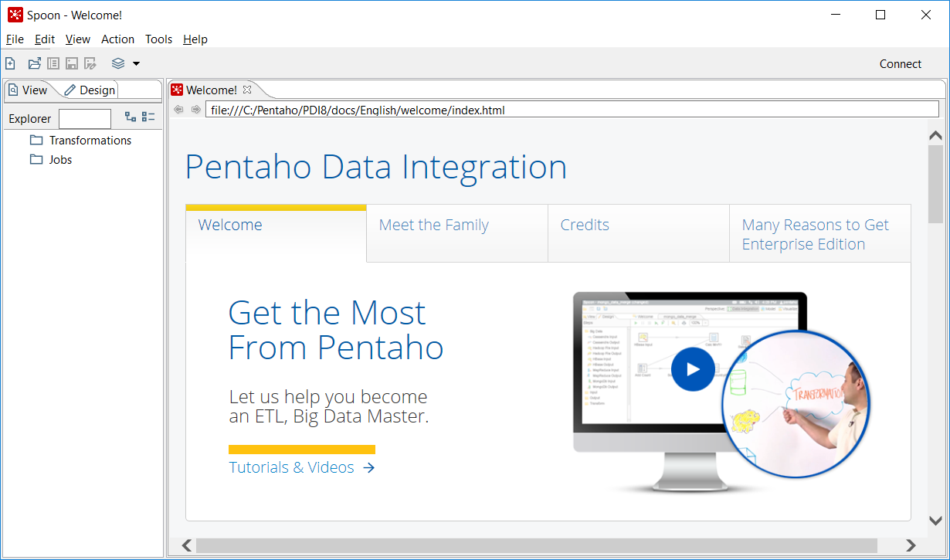Select Transformations in the tree
The width and height of the screenshot is (950, 560).
(90, 140)
